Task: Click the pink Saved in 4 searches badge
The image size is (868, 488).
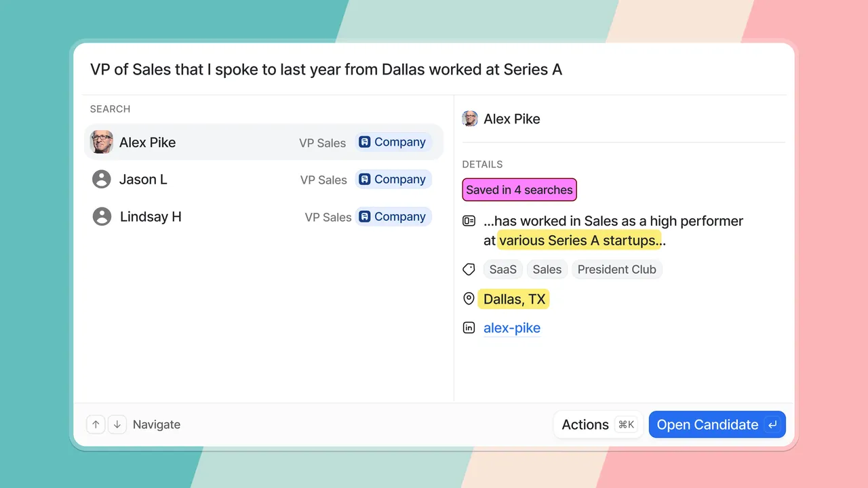Action: click(519, 190)
